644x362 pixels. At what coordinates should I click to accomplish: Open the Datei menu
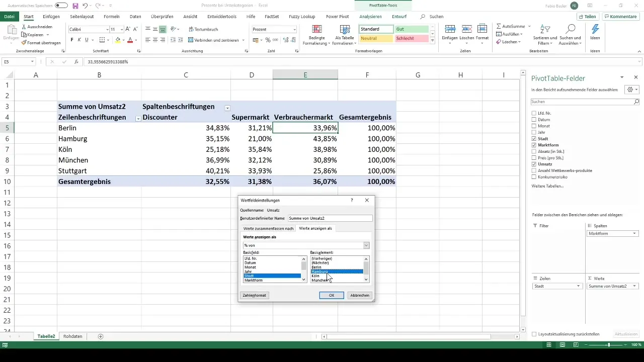pos(10,17)
